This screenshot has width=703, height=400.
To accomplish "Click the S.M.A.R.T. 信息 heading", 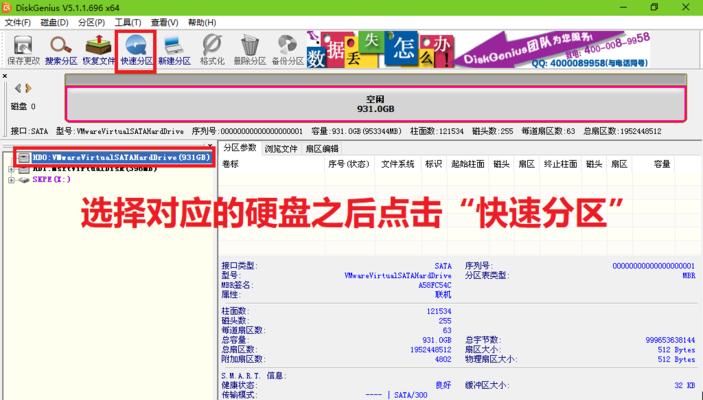I will 253,375.
